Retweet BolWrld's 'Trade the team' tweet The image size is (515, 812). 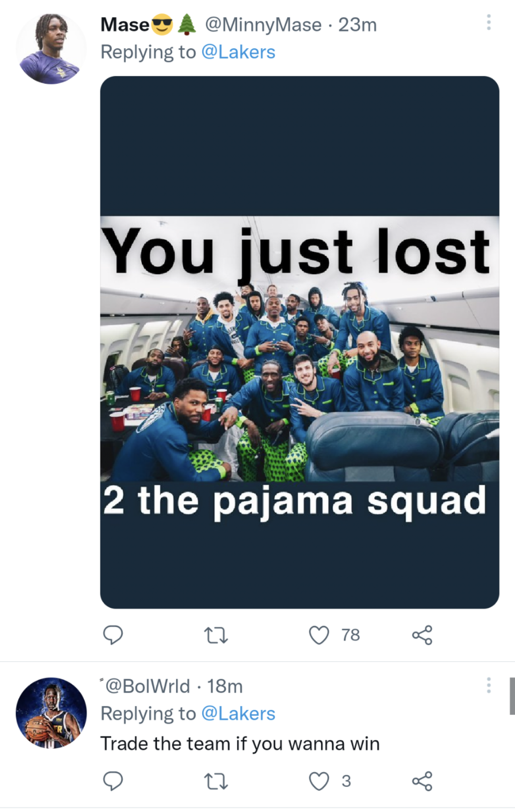pyautogui.click(x=216, y=781)
